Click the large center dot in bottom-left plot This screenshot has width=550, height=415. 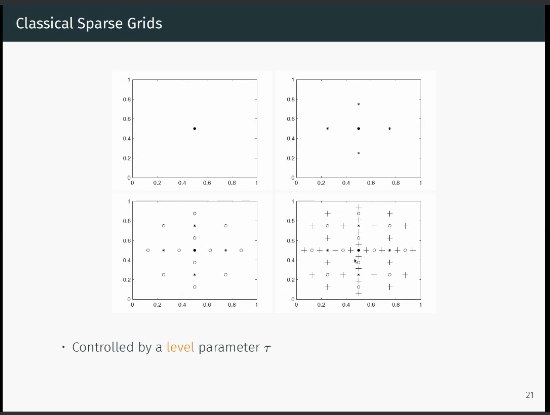195,250
